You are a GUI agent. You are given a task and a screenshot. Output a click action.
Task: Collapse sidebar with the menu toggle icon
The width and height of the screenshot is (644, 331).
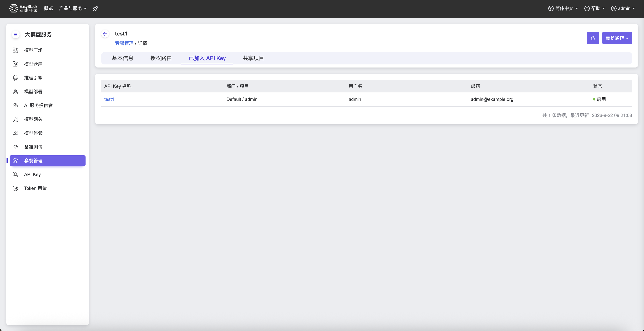click(x=16, y=35)
